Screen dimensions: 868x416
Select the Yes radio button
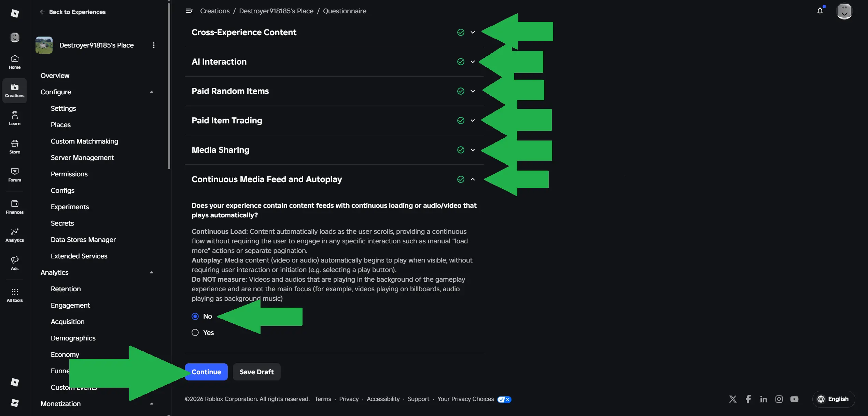coord(195,333)
